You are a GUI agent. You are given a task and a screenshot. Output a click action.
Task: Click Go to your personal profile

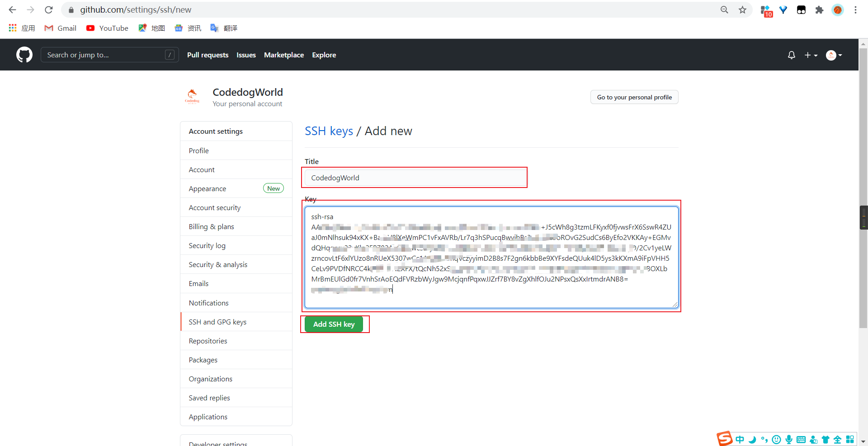pyautogui.click(x=634, y=97)
